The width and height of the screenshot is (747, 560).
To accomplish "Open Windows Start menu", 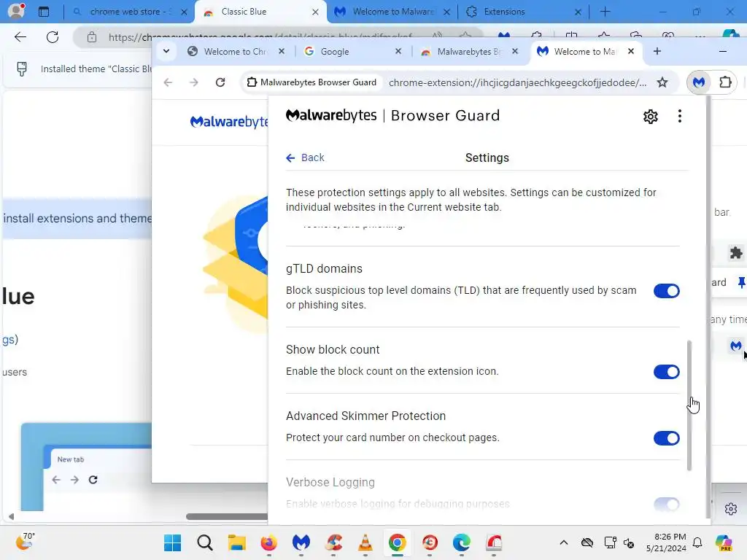I will coord(172,542).
